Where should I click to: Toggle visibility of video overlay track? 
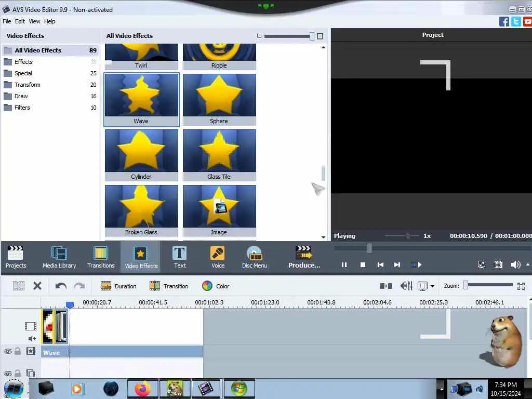8,374
